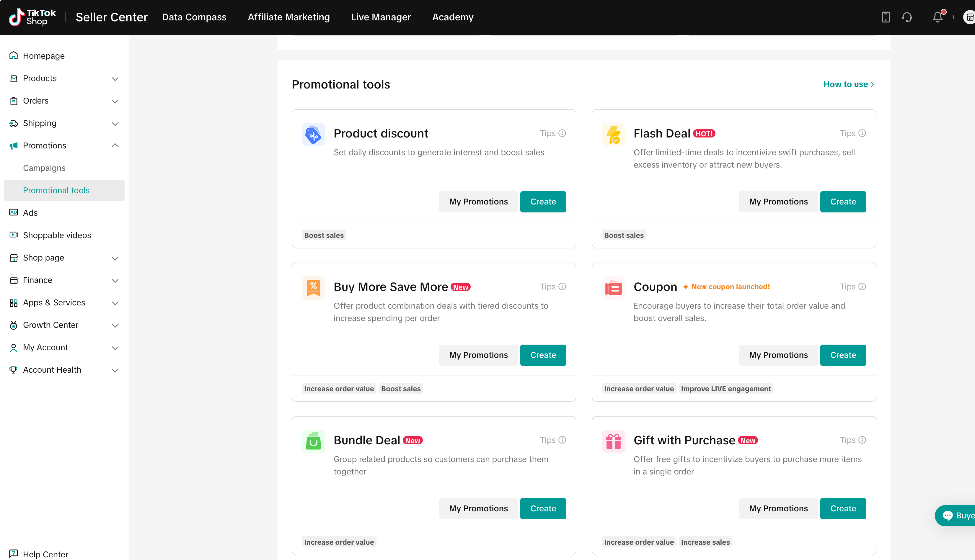Screen dimensions: 975x560
Task: Go to Affiliate Marketing tab
Action: tap(288, 17)
